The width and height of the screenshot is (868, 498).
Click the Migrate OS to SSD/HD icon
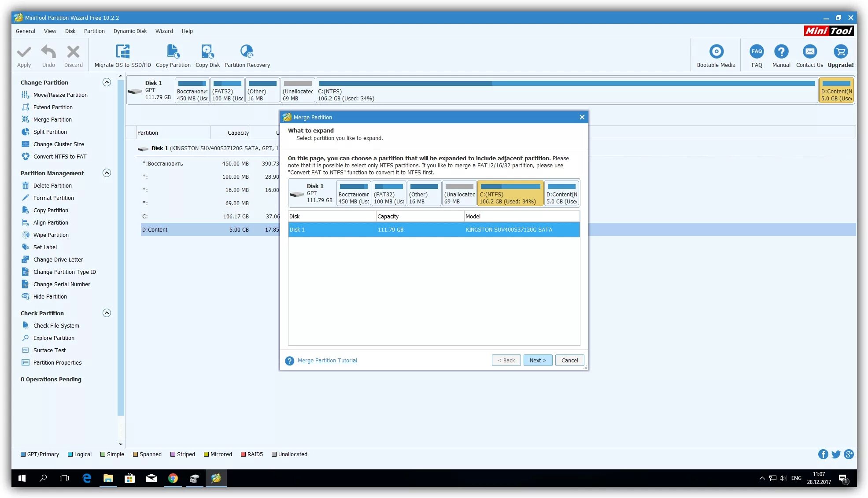122,52
